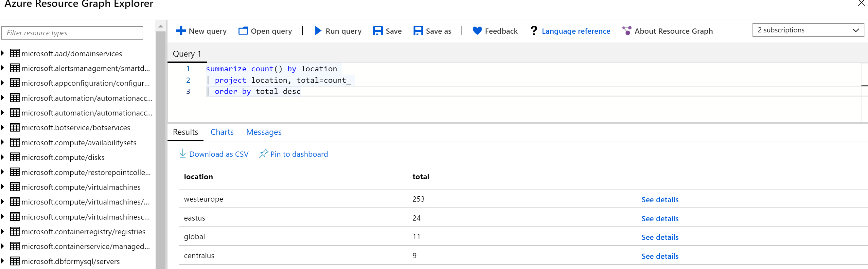Click the Save floppy disk icon

(378, 31)
